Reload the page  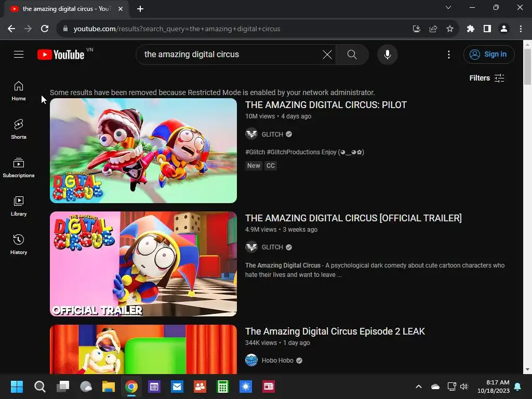[45, 29]
